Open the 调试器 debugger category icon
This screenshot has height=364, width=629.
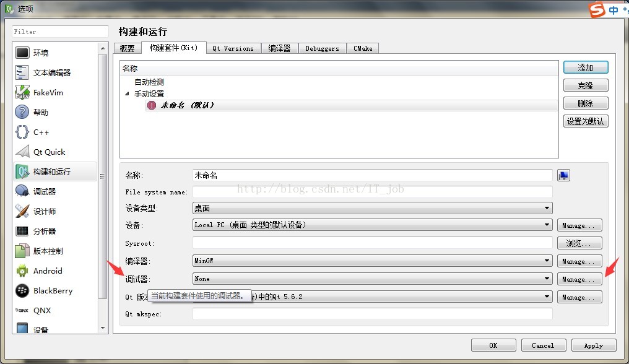(x=22, y=191)
